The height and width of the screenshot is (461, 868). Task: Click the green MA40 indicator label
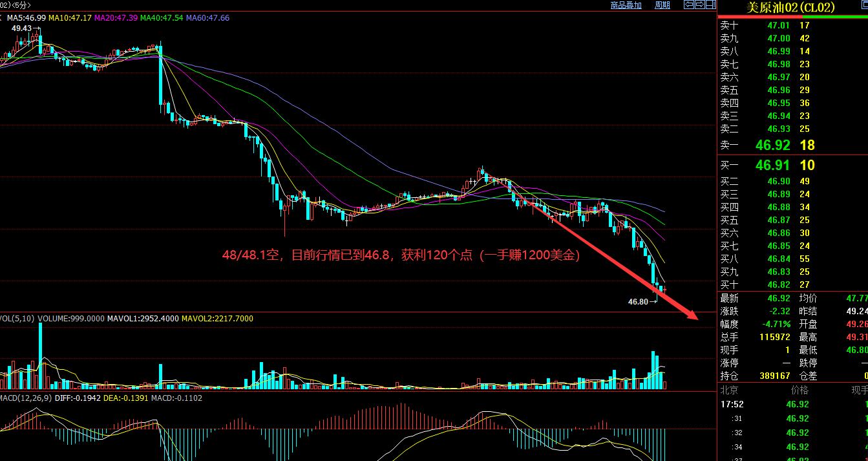click(162, 17)
